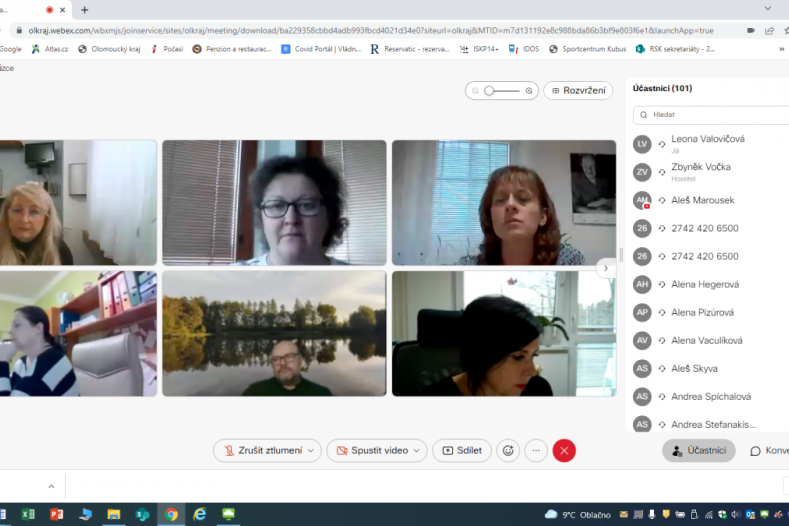This screenshot has height=526, width=789.
Task: Click the reactions smiley icon
Action: (508, 451)
